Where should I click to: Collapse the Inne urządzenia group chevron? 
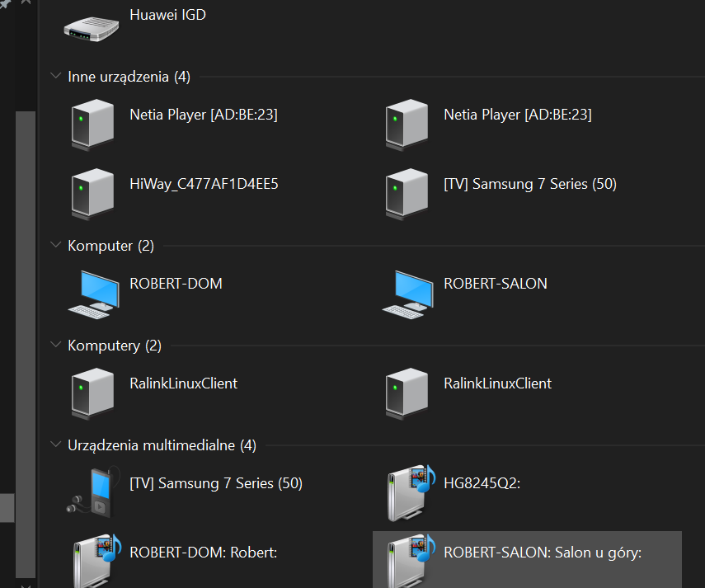coord(56,76)
